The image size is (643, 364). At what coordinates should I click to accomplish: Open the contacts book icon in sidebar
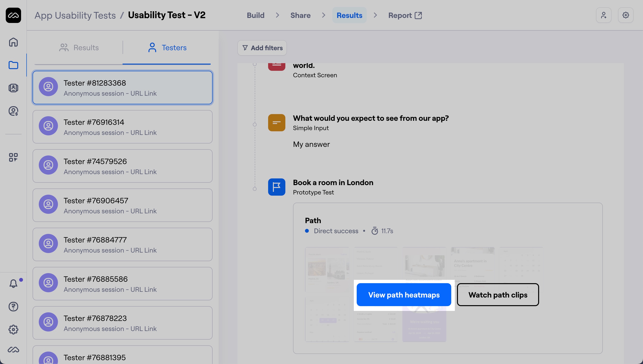pos(13,88)
